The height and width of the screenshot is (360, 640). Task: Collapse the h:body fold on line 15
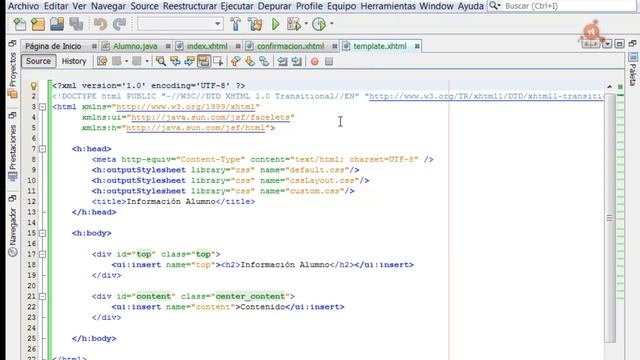[42, 233]
